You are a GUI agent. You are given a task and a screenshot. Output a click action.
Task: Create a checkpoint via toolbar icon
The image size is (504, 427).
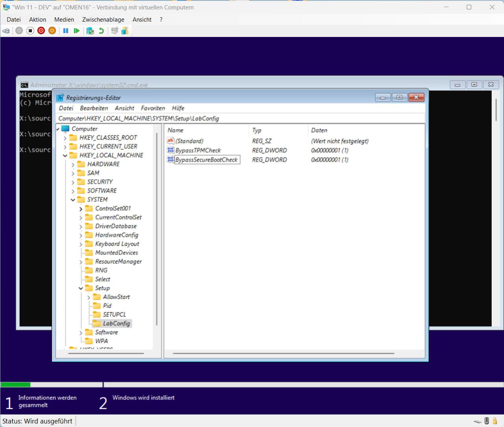[90, 31]
